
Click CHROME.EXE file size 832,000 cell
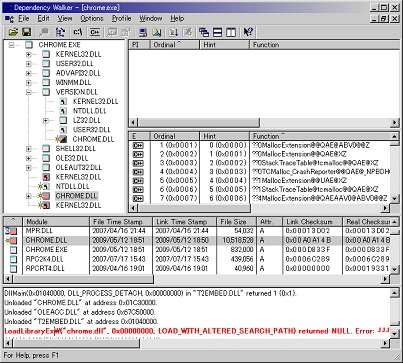(236, 250)
